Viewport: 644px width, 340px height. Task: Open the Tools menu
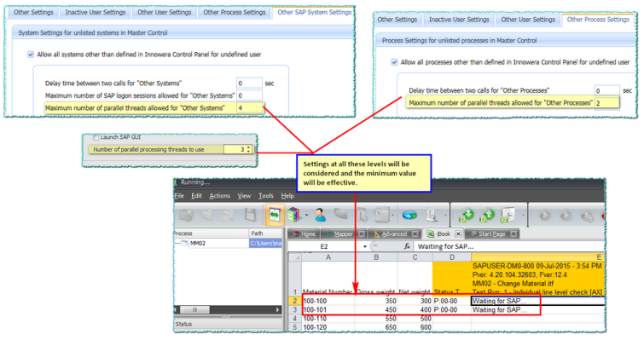(266, 196)
